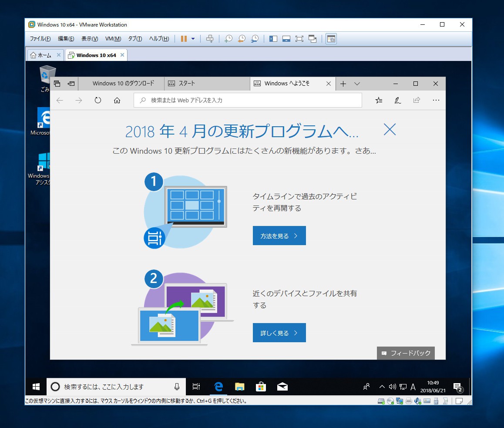Open the ファイル(F) menu
Viewport: 504px width, 428px height.
click(40, 39)
